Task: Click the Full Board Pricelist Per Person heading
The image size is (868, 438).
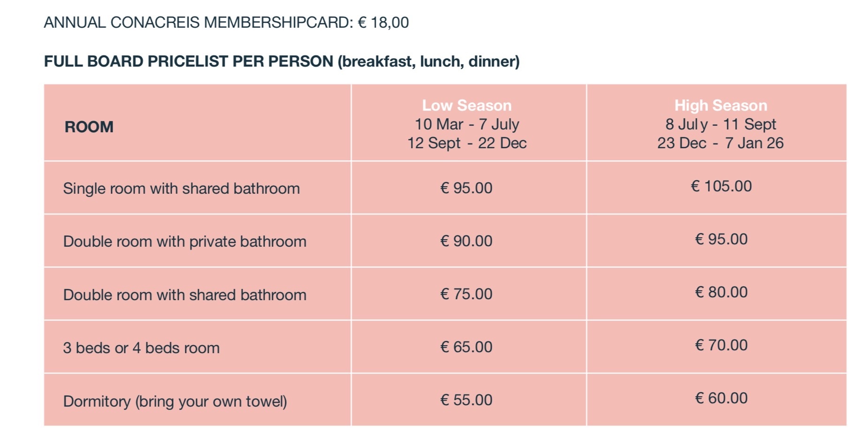Action: pyautogui.click(x=282, y=61)
